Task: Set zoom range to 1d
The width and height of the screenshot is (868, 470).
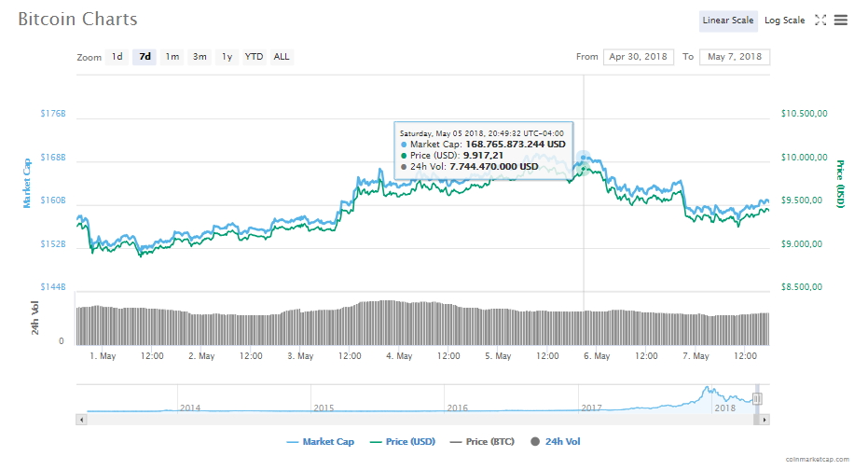Action: tap(117, 57)
